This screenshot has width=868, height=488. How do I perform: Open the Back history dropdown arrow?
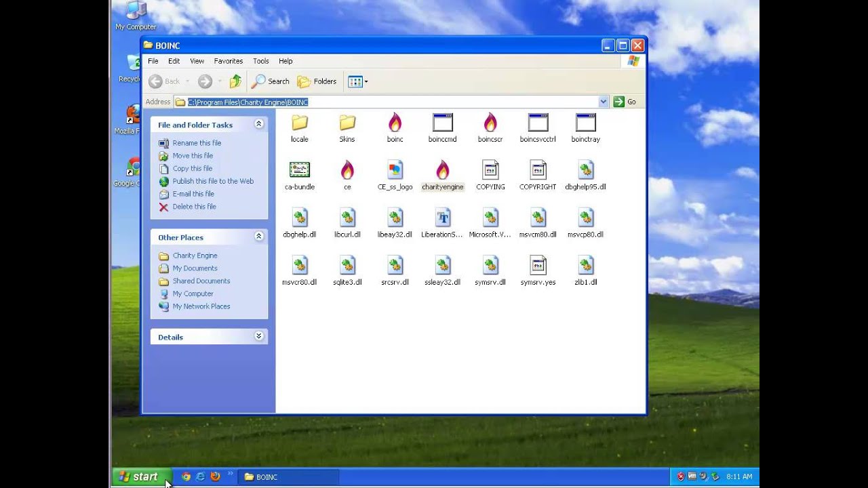point(188,81)
